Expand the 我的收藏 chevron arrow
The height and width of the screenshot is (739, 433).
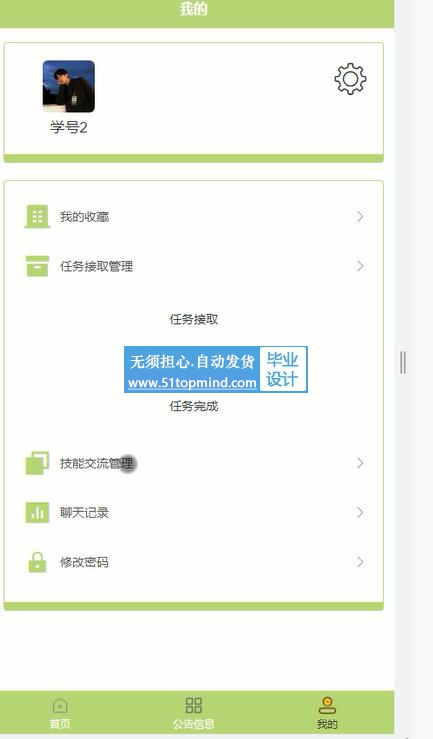click(360, 216)
